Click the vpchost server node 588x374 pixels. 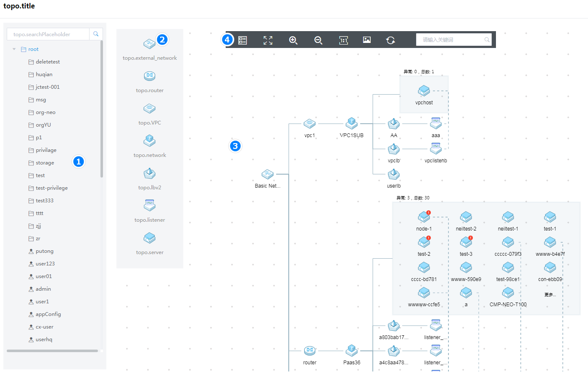pos(424,90)
